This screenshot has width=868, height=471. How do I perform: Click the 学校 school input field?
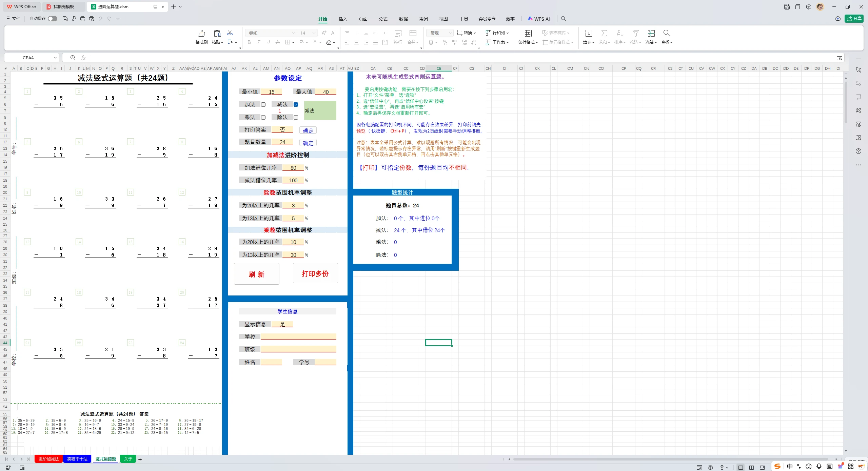point(298,337)
